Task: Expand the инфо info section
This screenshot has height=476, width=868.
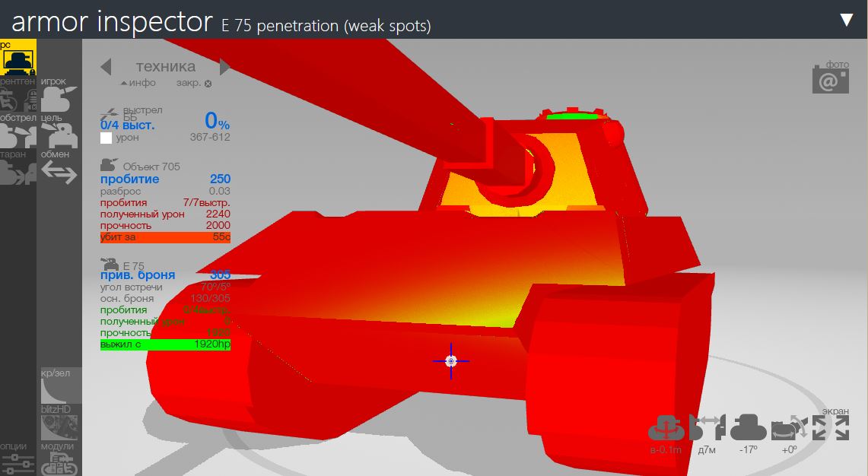Action: [x=138, y=83]
